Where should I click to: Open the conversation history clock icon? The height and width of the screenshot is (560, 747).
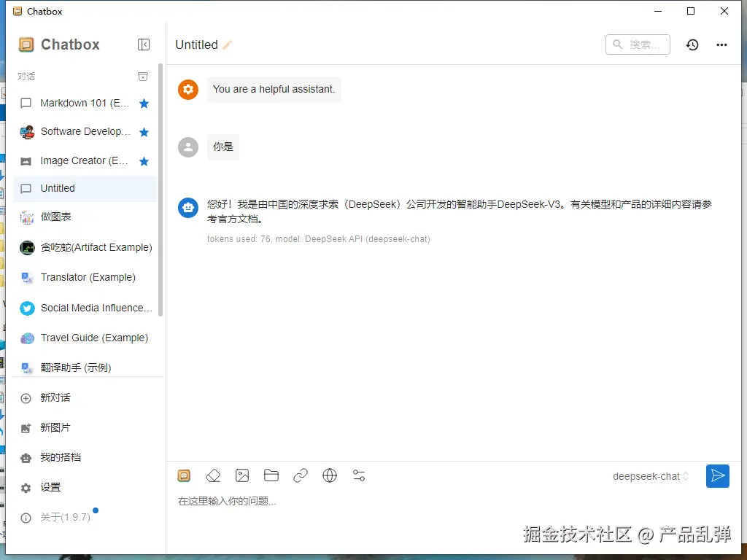tap(692, 44)
